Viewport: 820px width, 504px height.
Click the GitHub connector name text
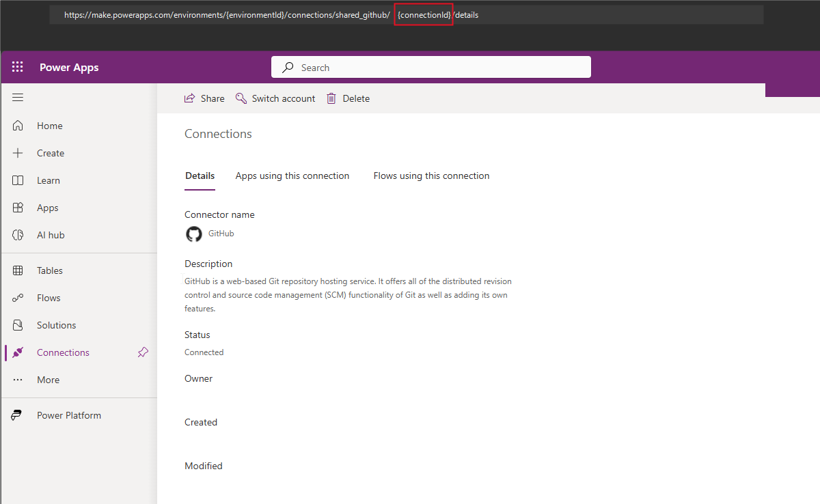pyautogui.click(x=221, y=234)
